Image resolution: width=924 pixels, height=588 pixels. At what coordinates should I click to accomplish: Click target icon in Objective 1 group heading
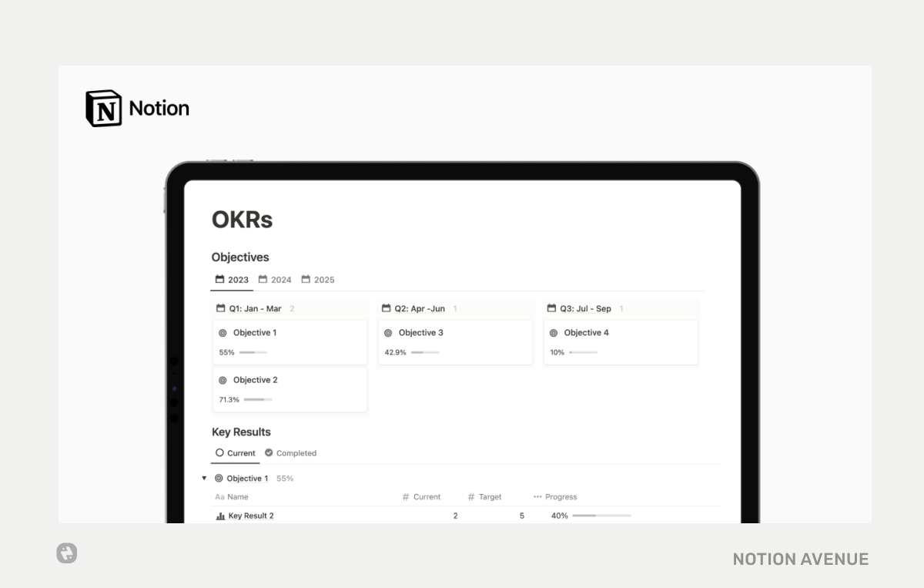click(x=219, y=479)
